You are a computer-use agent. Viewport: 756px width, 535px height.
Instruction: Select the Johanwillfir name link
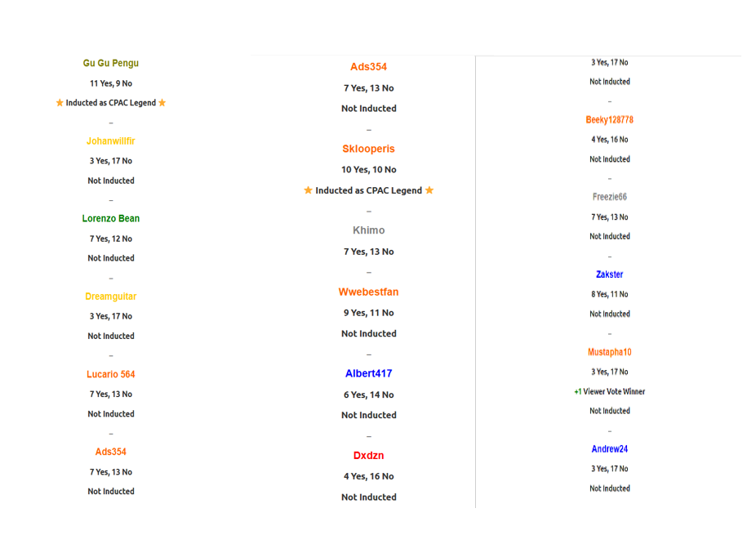pos(111,141)
